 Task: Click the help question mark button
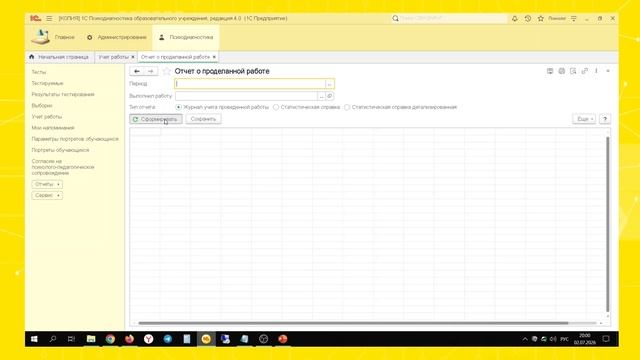point(605,119)
